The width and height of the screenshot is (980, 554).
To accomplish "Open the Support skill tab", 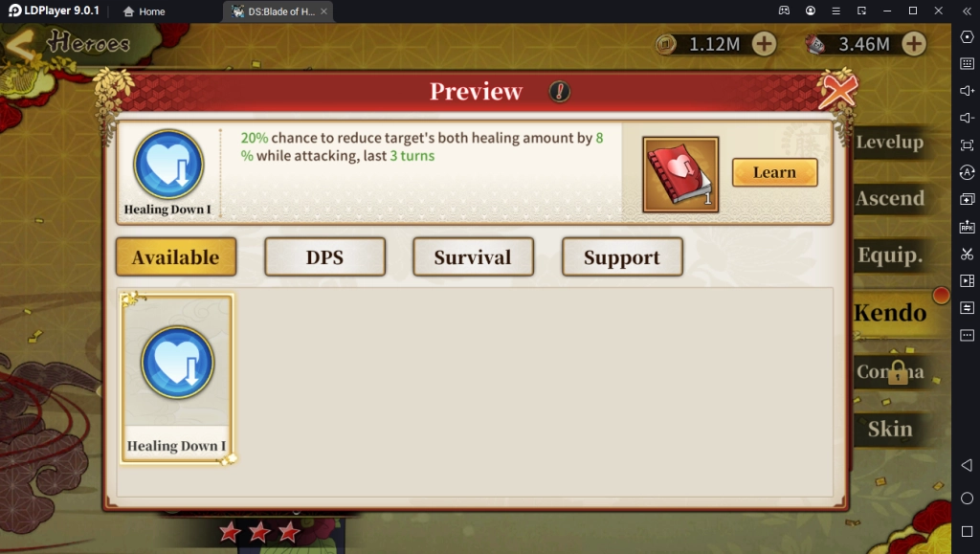I will click(x=622, y=256).
